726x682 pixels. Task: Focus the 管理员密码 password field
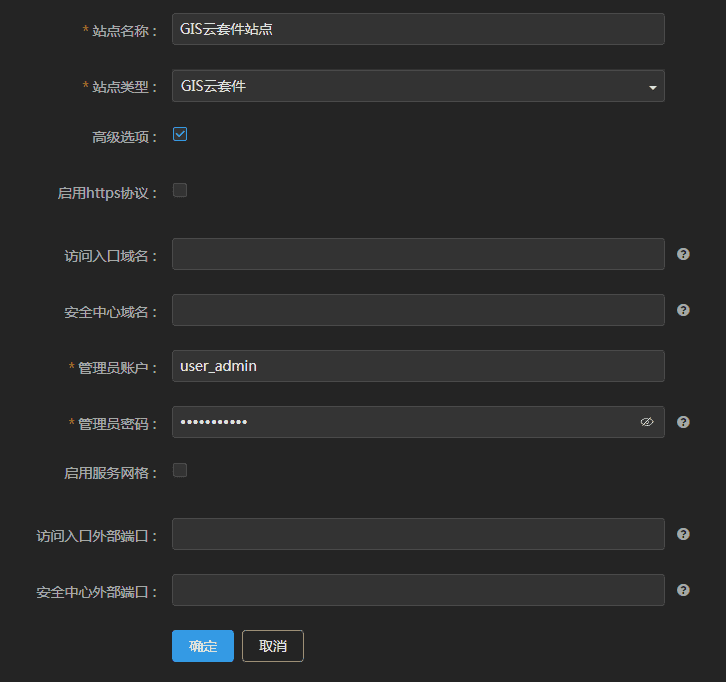[400, 422]
